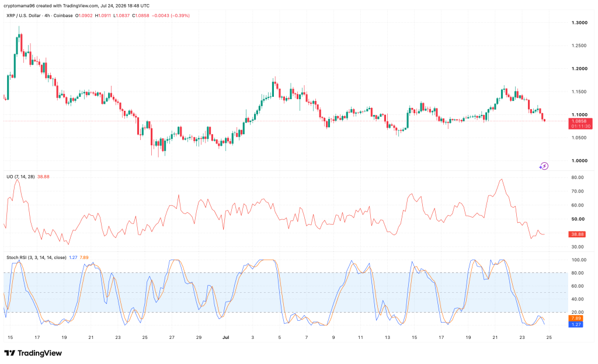Select the low value L1.0837

121,16
